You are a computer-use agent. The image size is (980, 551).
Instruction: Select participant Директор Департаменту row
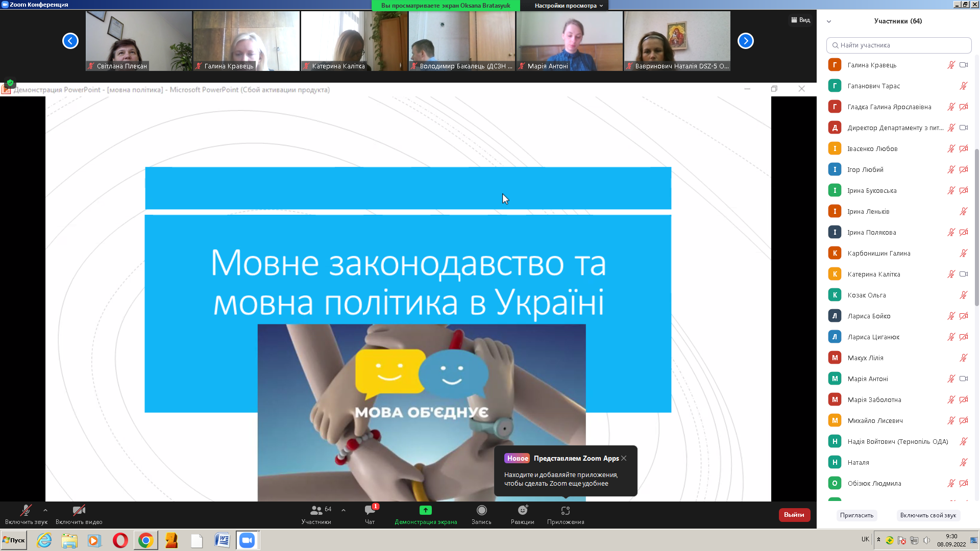898,128
